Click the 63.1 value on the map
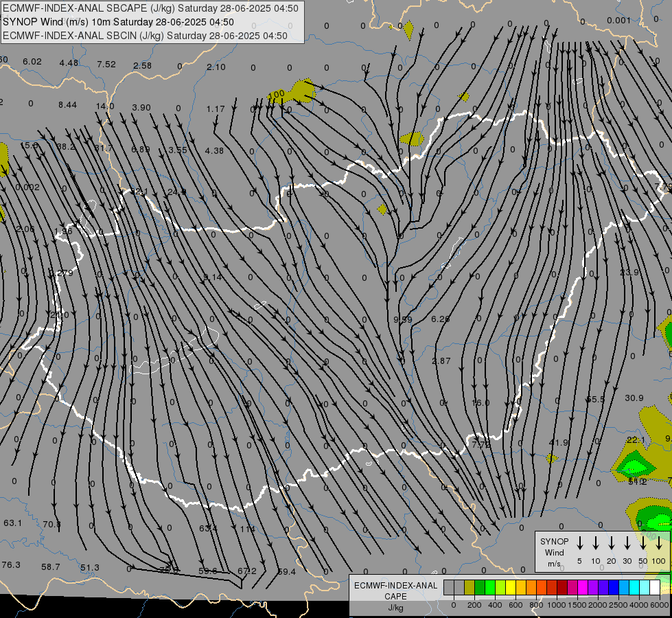672x618 pixels. tap(12, 523)
